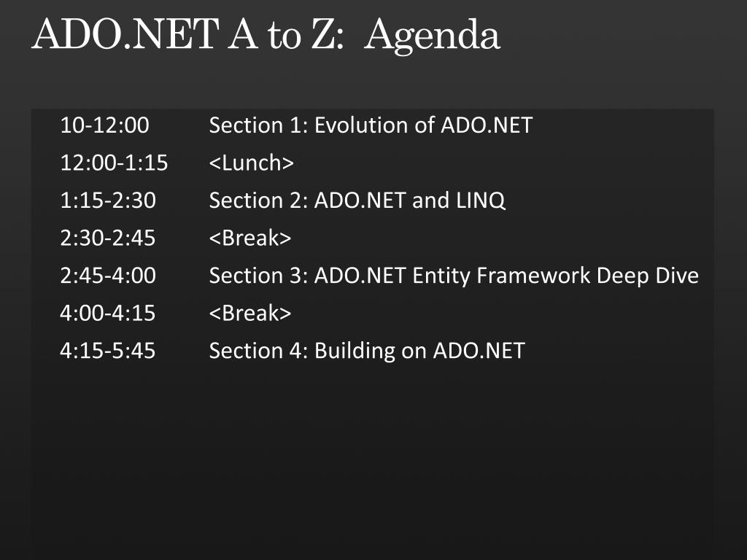The image size is (747, 560).
Task: Click 'Section 2: ADO.NET and LINQ' line
Action: coord(357,201)
